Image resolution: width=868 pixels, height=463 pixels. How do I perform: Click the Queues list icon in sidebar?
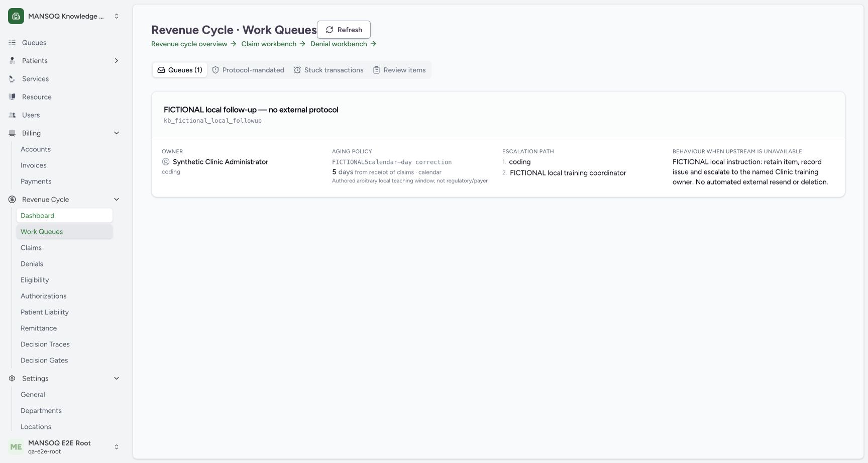tap(12, 43)
